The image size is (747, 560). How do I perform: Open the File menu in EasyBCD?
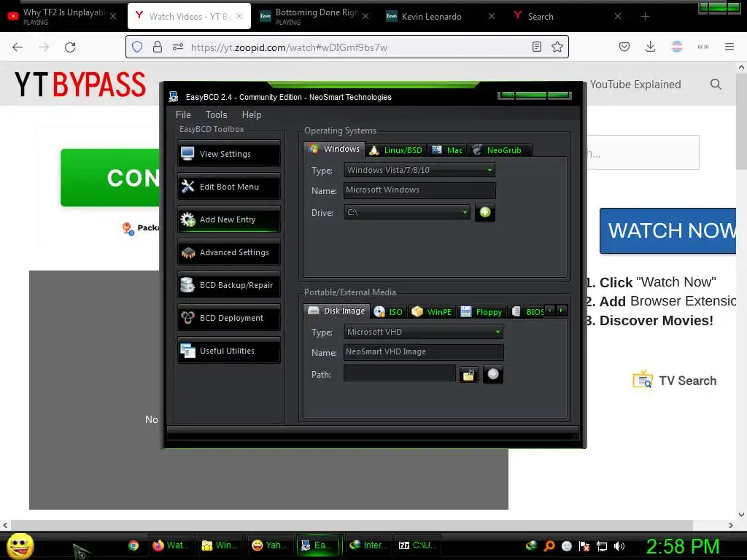coord(183,114)
